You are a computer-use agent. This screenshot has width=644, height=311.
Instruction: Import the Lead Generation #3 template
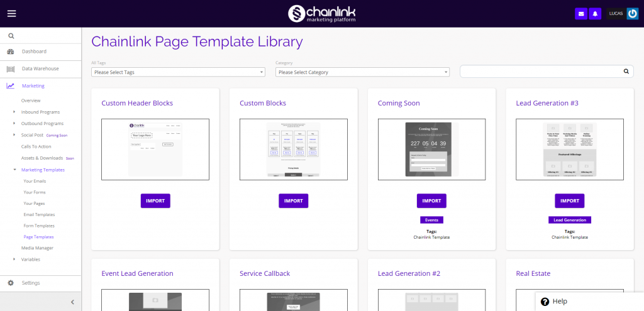click(x=570, y=200)
